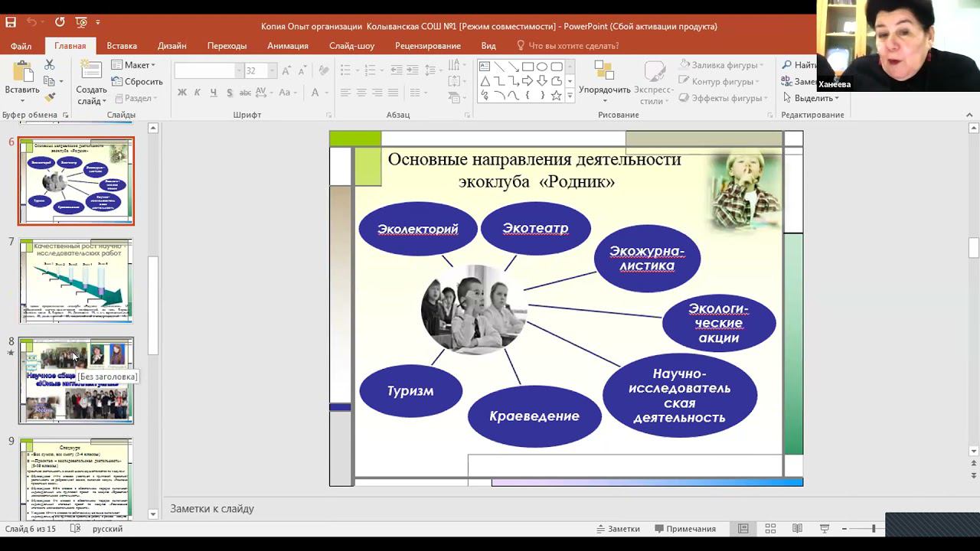The width and height of the screenshot is (980, 551).
Task: Open the Вставка ribbon tab
Action: click(x=122, y=46)
